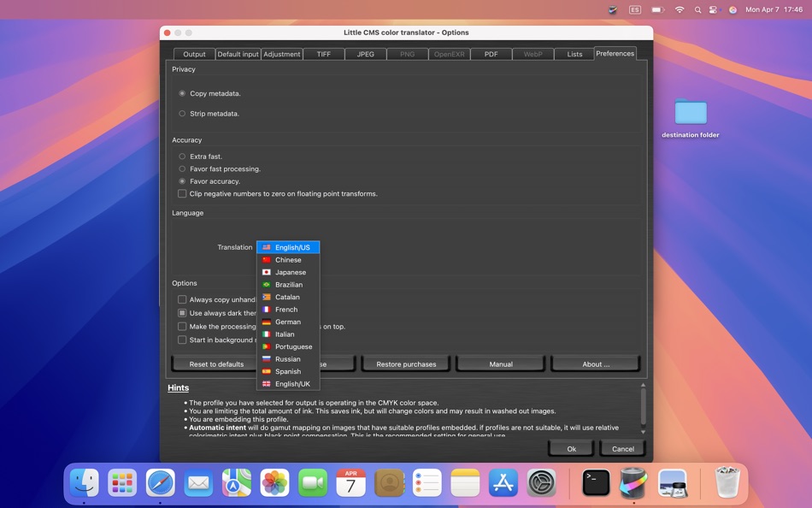Open Launchpad in the dock
The height and width of the screenshot is (508, 812).
click(x=123, y=482)
